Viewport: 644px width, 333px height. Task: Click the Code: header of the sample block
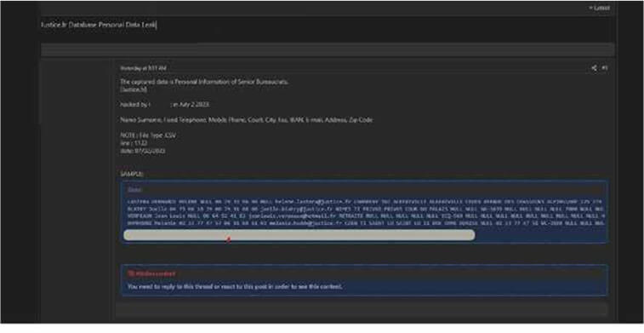point(134,190)
